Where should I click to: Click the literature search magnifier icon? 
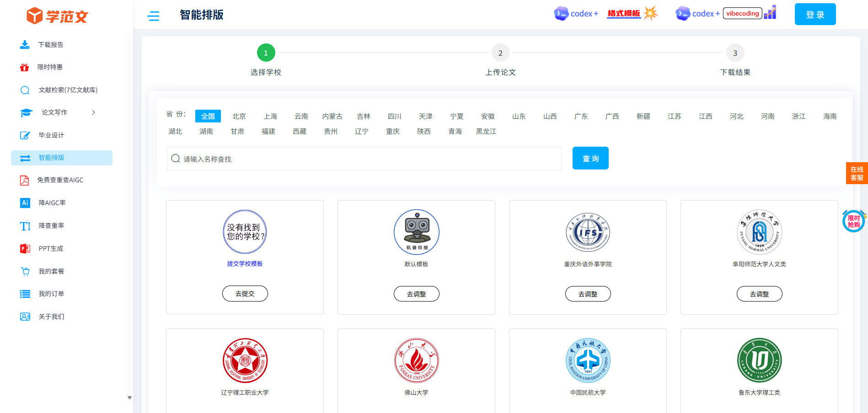coord(25,90)
